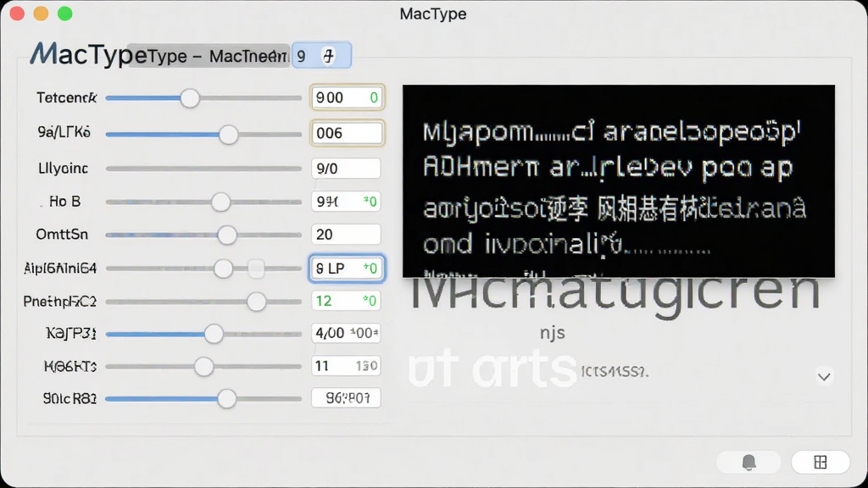Select the blue 9 tab in the header
The image size is (868, 488).
[321, 55]
